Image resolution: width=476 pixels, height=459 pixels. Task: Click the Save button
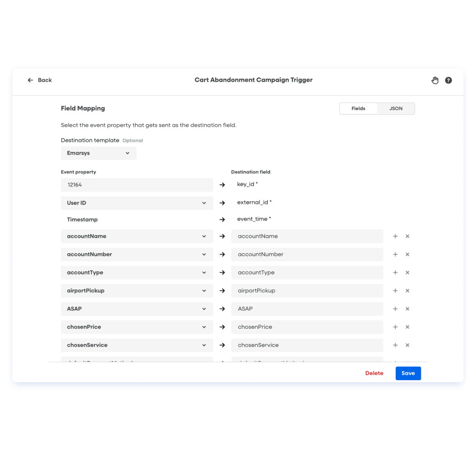click(x=408, y=373)
